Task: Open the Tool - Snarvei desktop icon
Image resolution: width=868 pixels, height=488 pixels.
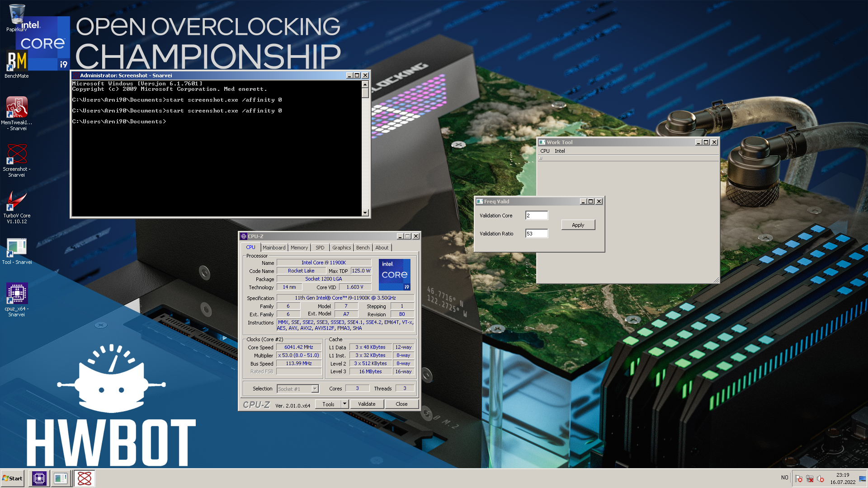Action: coord(17,251)
